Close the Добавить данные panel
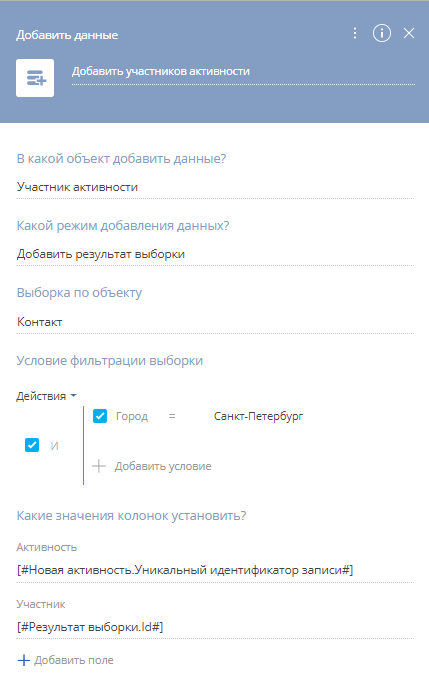 pyautogui.click(x=409, y=33)
